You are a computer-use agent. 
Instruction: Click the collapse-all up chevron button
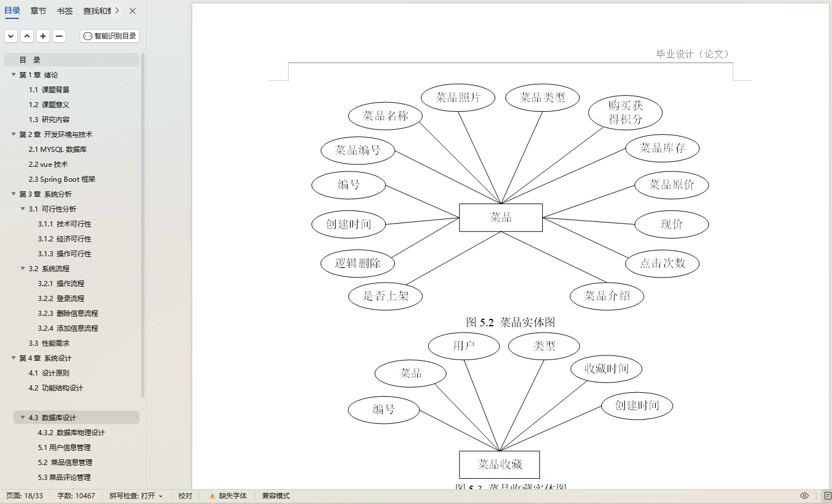pyautogui.click(x=27, y=36)
